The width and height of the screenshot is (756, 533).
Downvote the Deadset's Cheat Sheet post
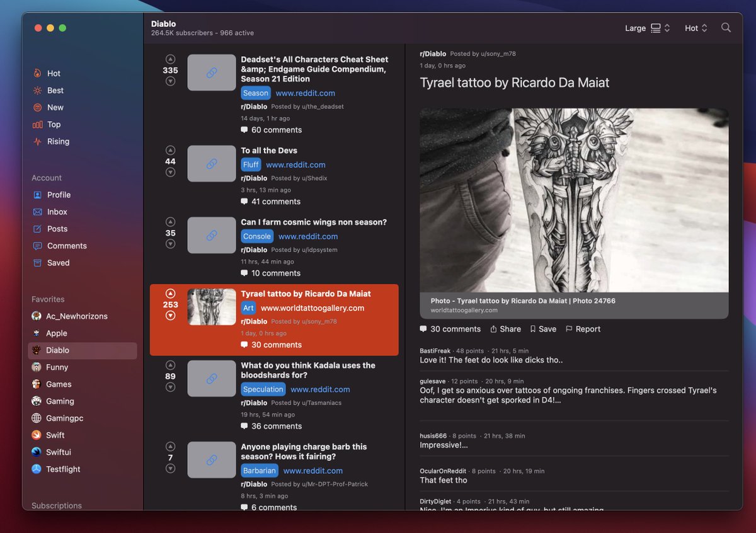coord(170,81)
